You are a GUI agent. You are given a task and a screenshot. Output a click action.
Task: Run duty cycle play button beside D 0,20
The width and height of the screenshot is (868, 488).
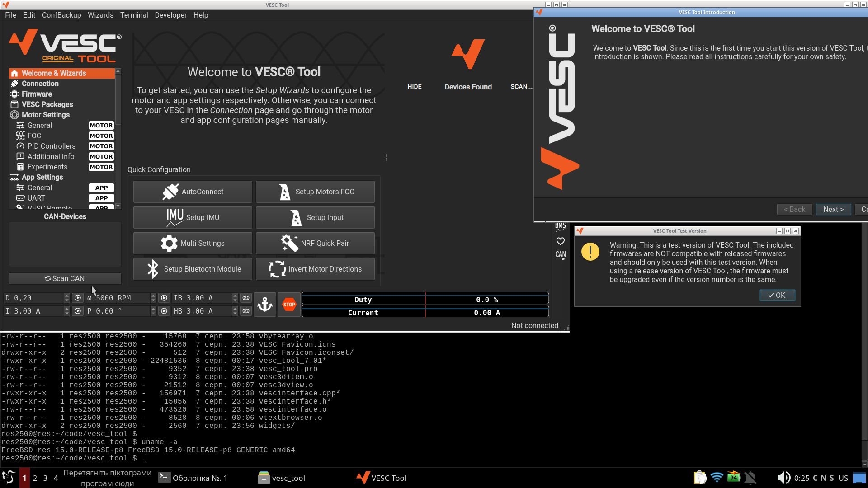78,298
